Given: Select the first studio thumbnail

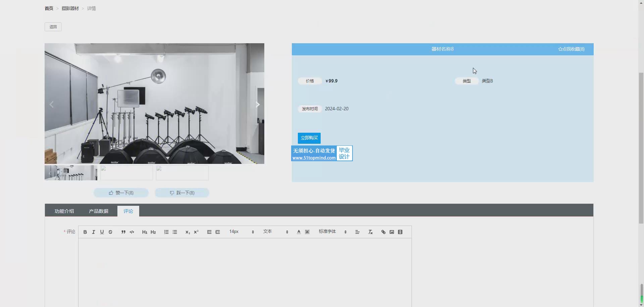Looking at the screenshot, I should [71, 173].
